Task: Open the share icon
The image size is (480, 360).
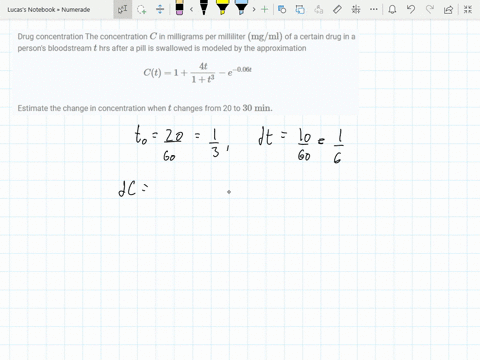Action: 449,9
